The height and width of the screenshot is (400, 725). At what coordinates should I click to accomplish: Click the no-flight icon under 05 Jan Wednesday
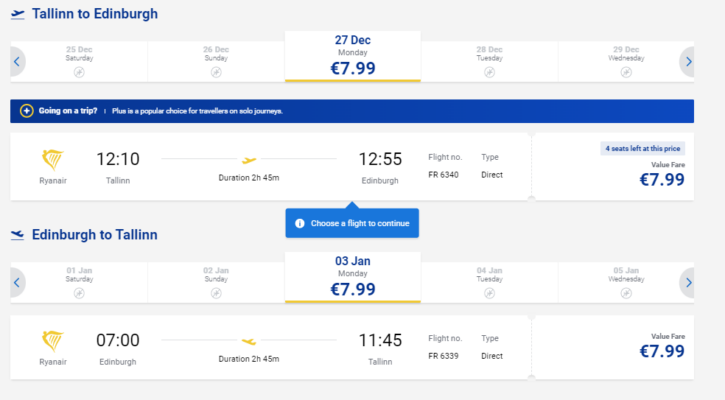click(626, 293)
